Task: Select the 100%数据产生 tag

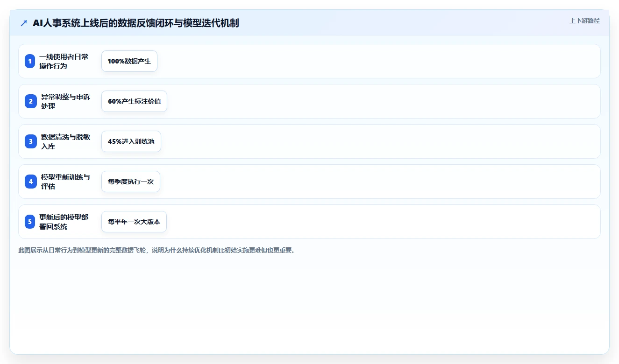Action: [x=129, y=61]
